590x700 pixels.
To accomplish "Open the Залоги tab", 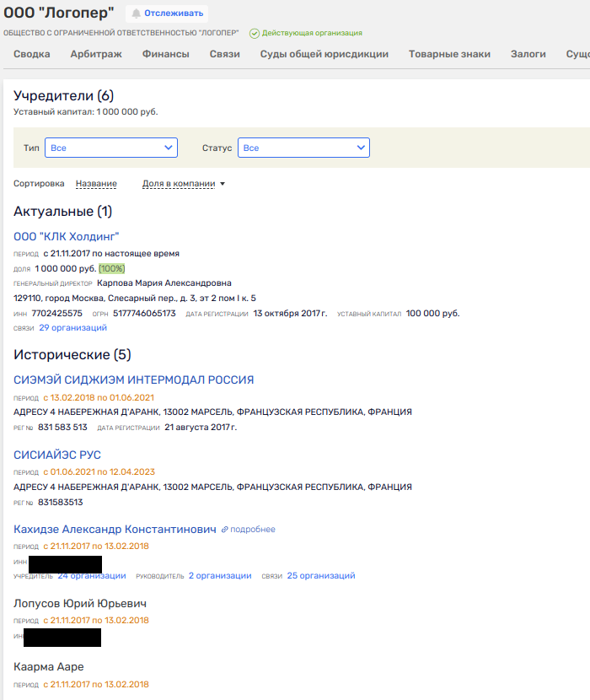I will coord(528,54).
